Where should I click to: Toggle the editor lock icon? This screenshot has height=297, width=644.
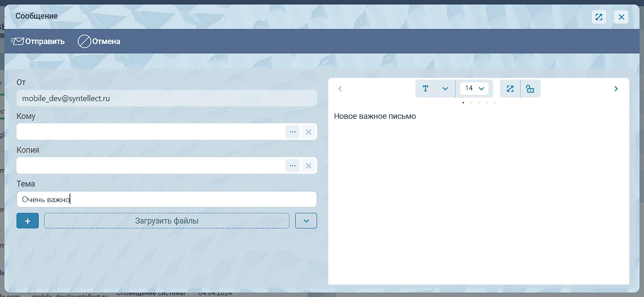pos(530,89)
